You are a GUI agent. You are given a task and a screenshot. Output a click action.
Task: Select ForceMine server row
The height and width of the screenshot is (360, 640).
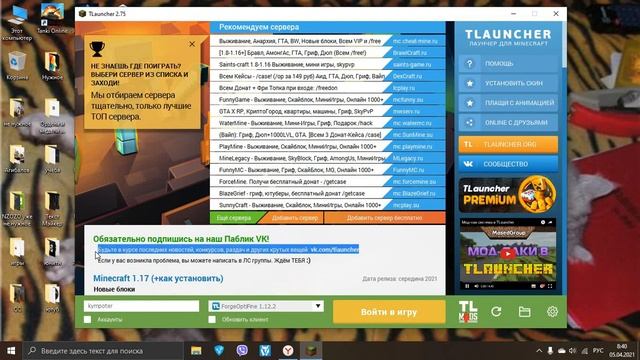pos(328,182)
